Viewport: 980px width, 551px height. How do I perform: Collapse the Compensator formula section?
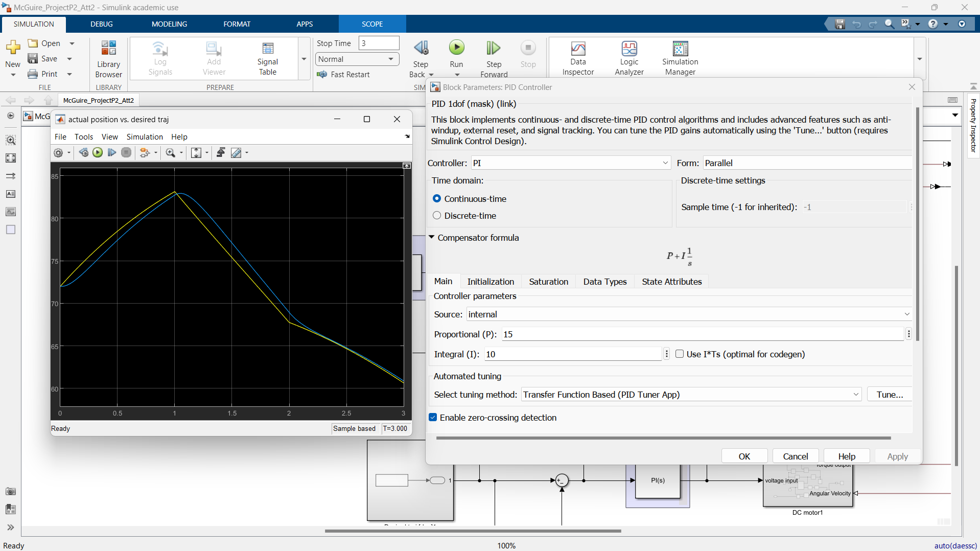click(432, 237)
